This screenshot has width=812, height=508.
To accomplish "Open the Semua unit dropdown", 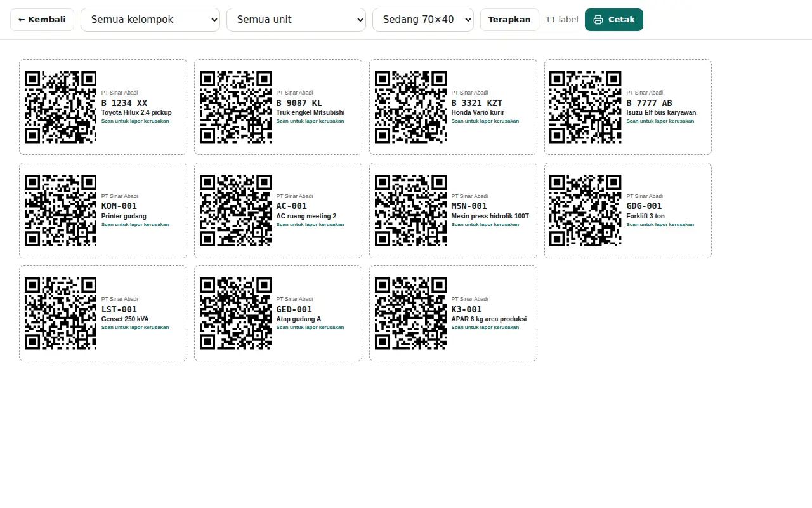I will pyautogui.click(x=296, y=20).
